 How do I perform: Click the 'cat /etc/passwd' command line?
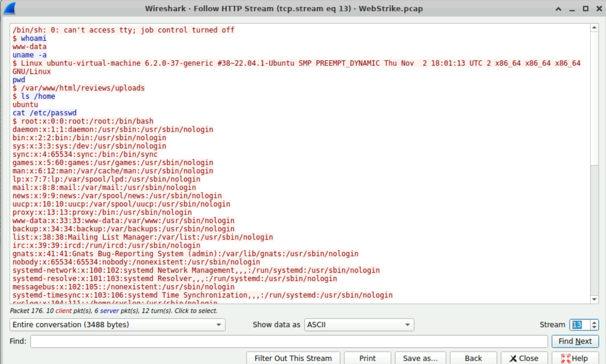45,113
